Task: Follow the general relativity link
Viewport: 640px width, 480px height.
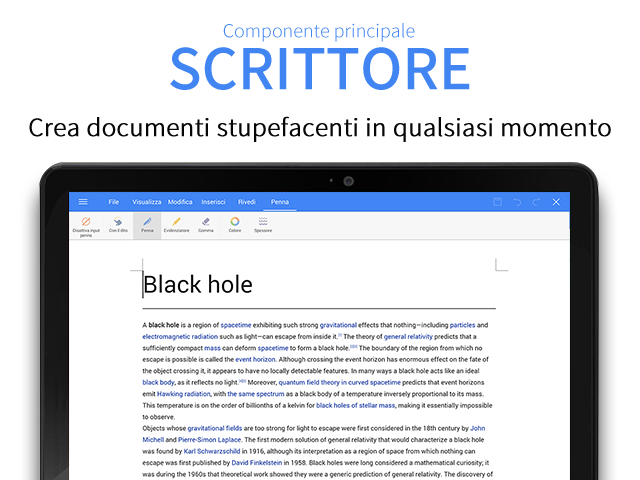Action: (x=408, y=336)
